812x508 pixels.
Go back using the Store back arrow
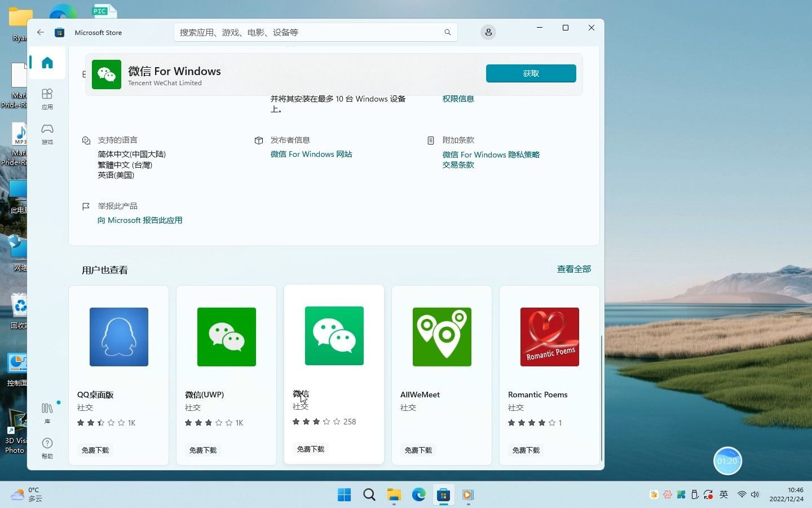[41, 32]
